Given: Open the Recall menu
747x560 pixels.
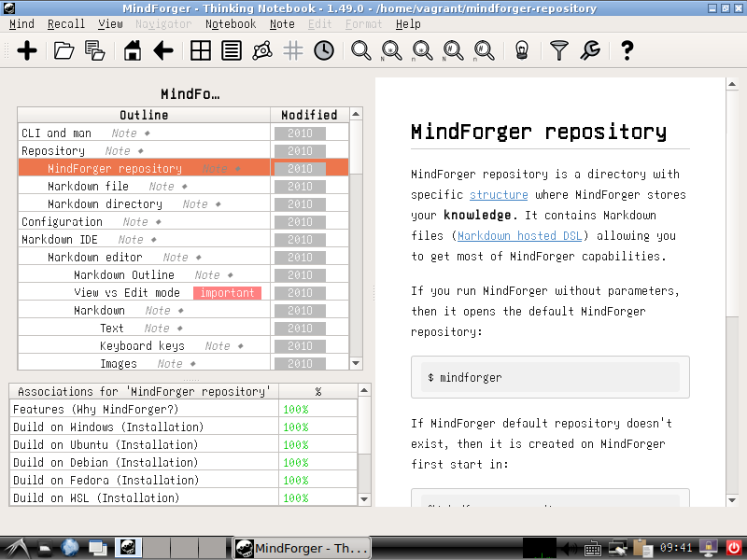Looking at the screenshot, I should click(66, 24).
